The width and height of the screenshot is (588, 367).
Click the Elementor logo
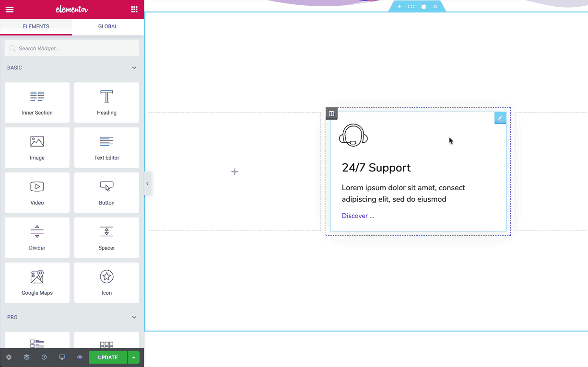pyautogui.click(x=72, y=10)
